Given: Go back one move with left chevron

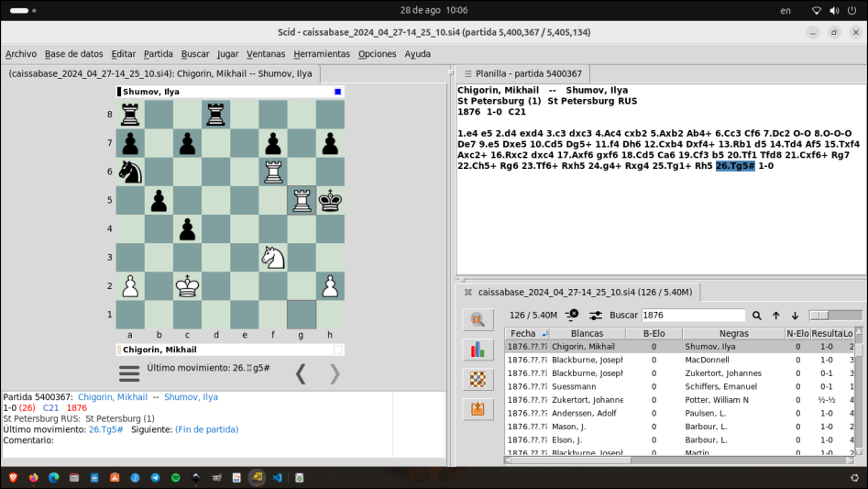Looking at the screenshot, I should tap(301, 373).
